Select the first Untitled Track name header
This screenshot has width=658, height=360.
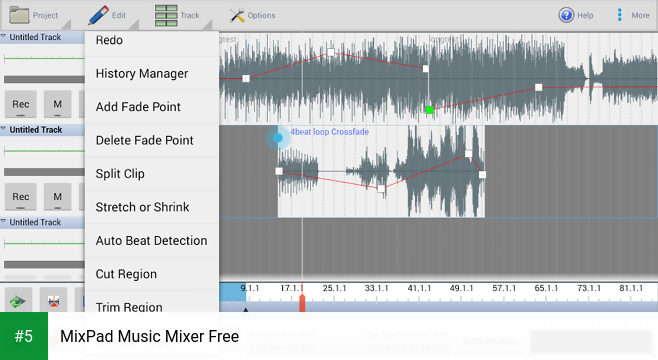pyautogui.click(x=35, y=37)
